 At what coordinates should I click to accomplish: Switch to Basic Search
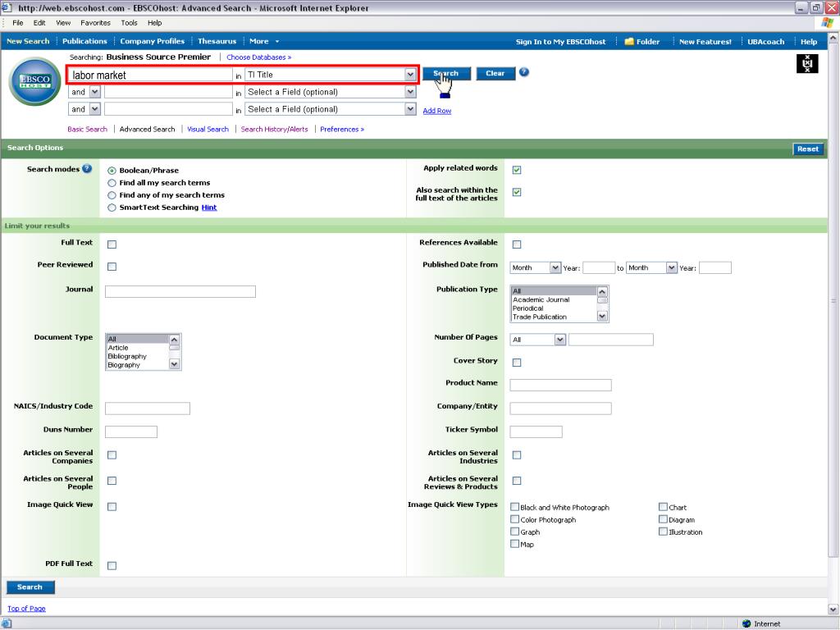tap(87, 129)
